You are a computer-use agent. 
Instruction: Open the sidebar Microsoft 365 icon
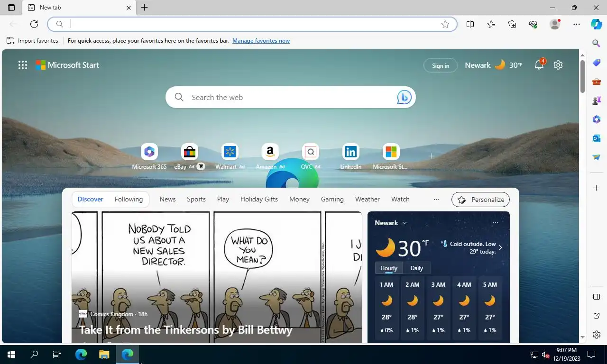pyautogui.click(x=597, y=119)
